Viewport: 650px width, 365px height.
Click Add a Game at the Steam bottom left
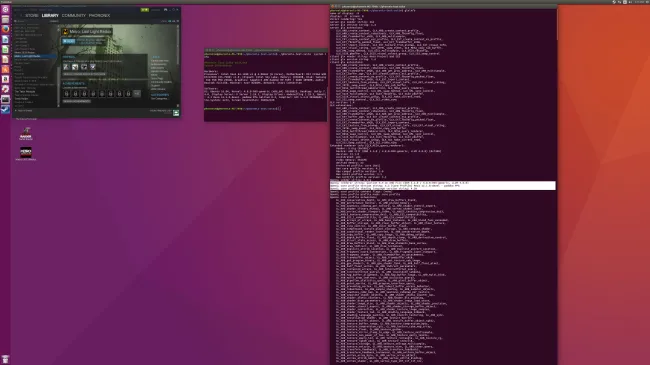click(24, 111)
